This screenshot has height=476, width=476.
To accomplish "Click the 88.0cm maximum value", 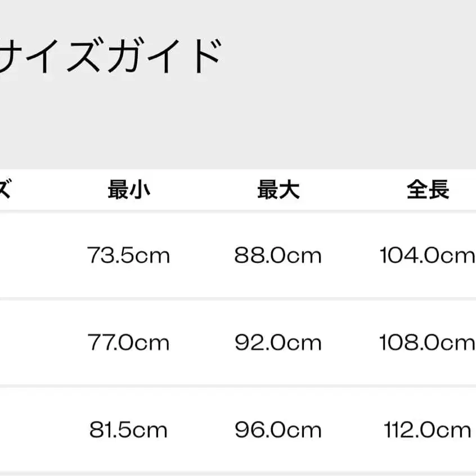I will [x=279, y=256].
